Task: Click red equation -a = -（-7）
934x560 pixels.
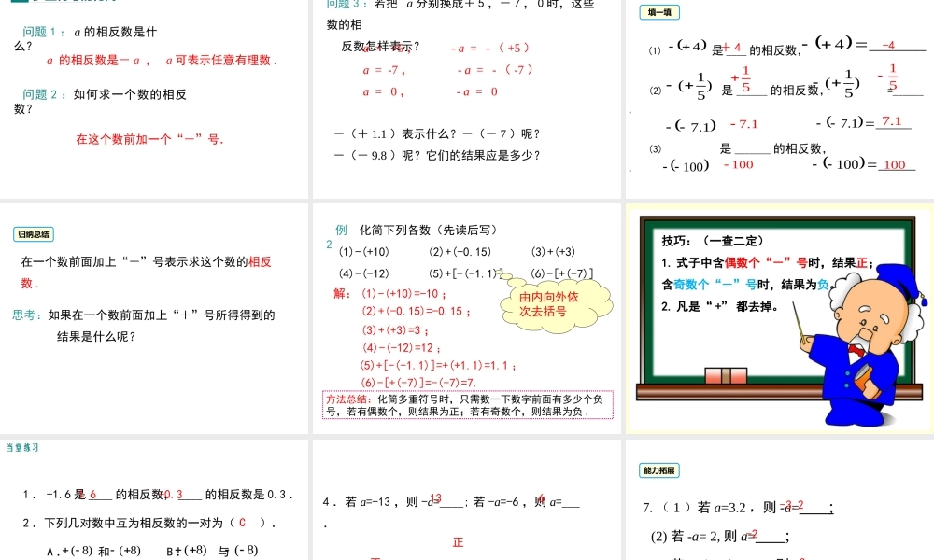Action: pos(495,70)
